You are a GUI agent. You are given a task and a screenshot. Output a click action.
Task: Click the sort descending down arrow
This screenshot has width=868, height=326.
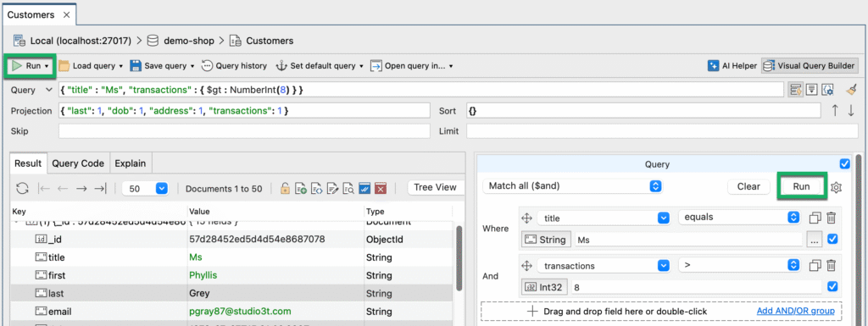pos(851,111)
